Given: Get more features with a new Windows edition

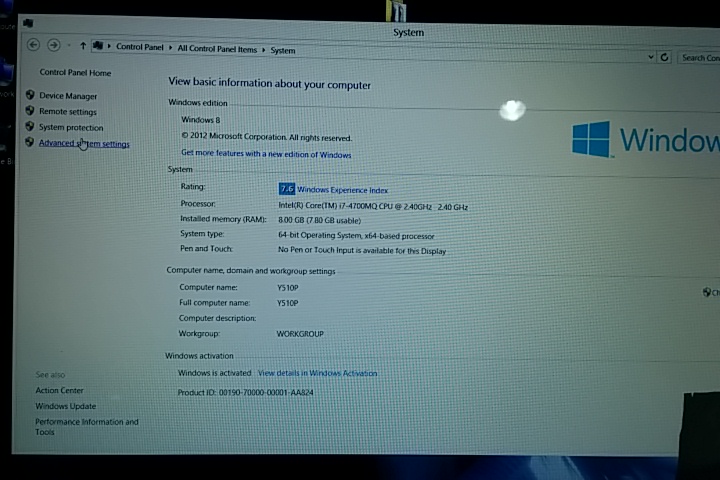Looking at the screenshot, I should coord(266,154).
